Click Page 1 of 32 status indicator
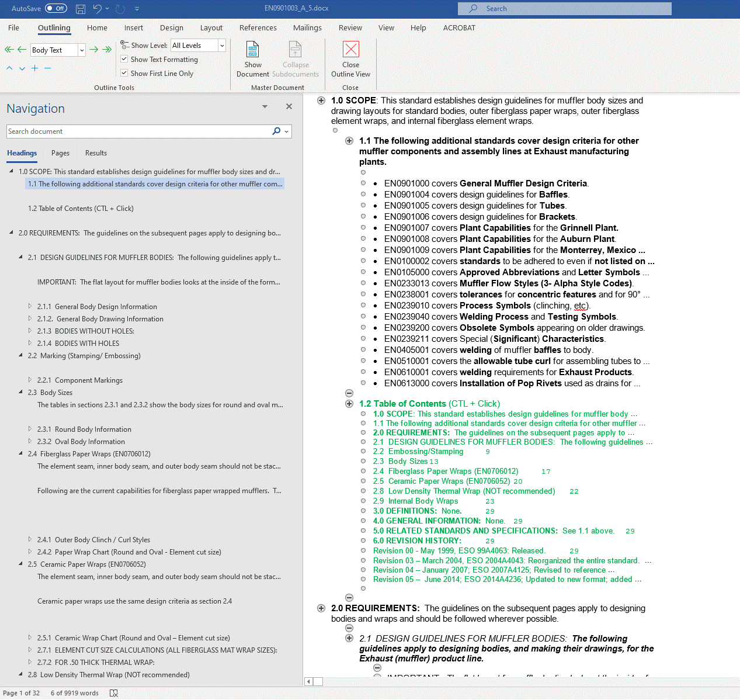740x700 pixels. (x=22, y=693)
